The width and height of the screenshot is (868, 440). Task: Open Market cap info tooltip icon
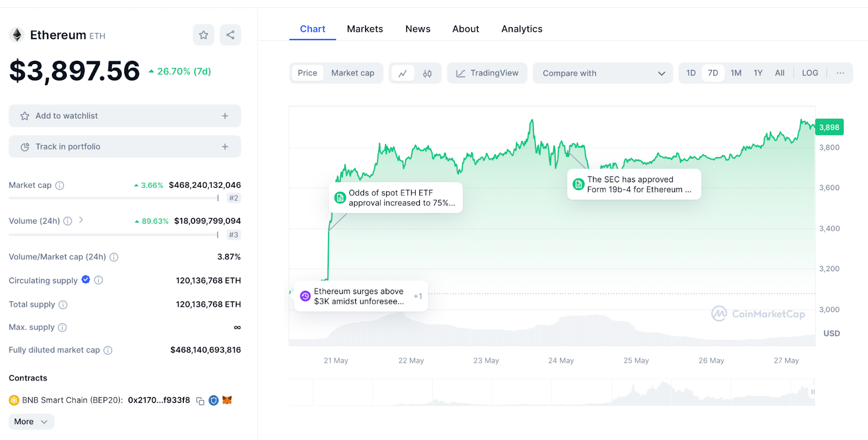point(60,186)
